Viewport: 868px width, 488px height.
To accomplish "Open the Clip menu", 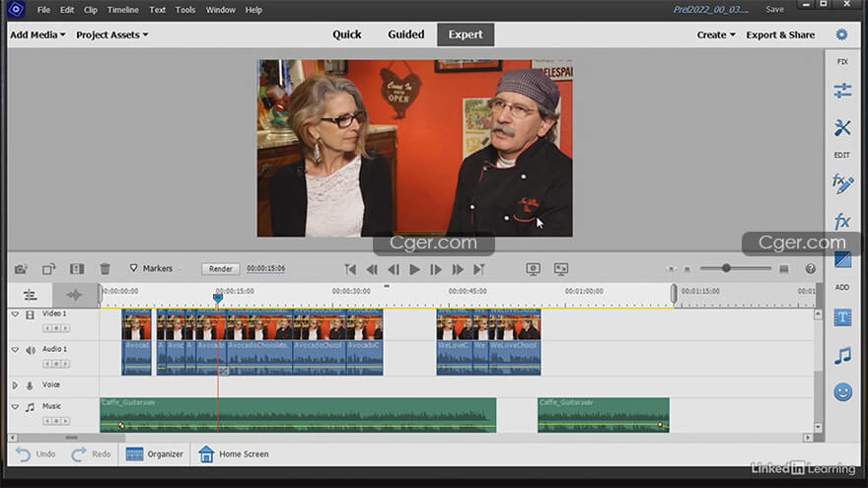I will (90, 10).
